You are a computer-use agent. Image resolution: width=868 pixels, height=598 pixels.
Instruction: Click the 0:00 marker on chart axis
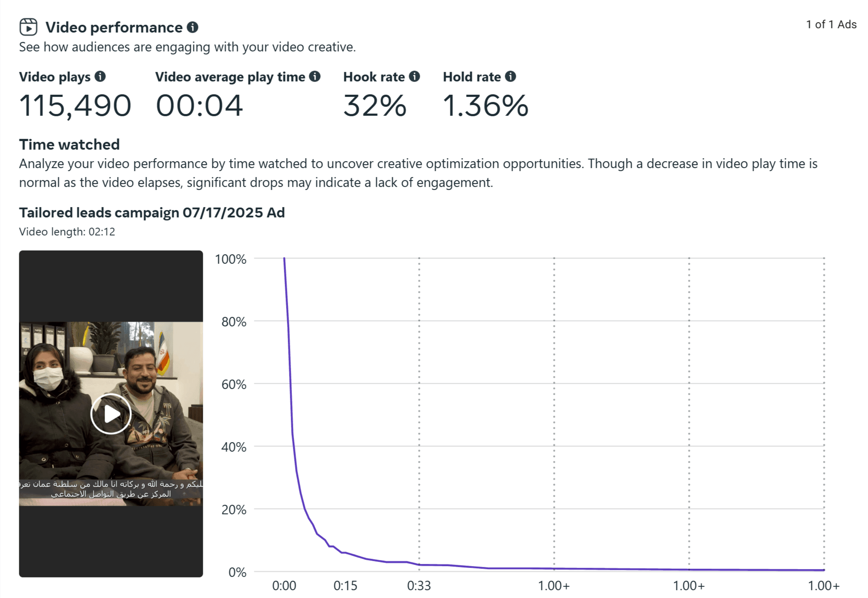tap(284, 586)
